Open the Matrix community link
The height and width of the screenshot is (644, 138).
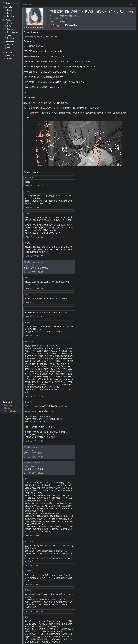pyautogui.click(x=7, y=408)
